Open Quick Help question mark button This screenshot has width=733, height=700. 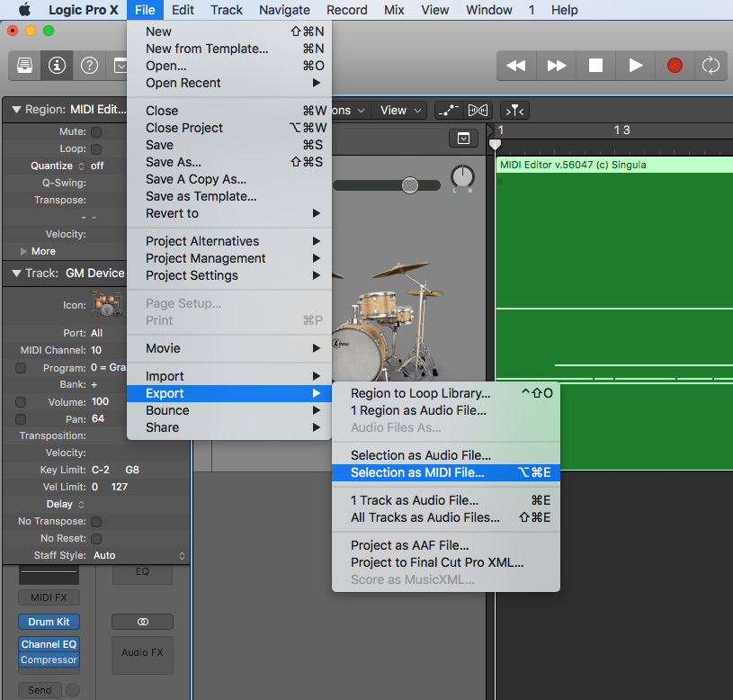click(89, 66)
